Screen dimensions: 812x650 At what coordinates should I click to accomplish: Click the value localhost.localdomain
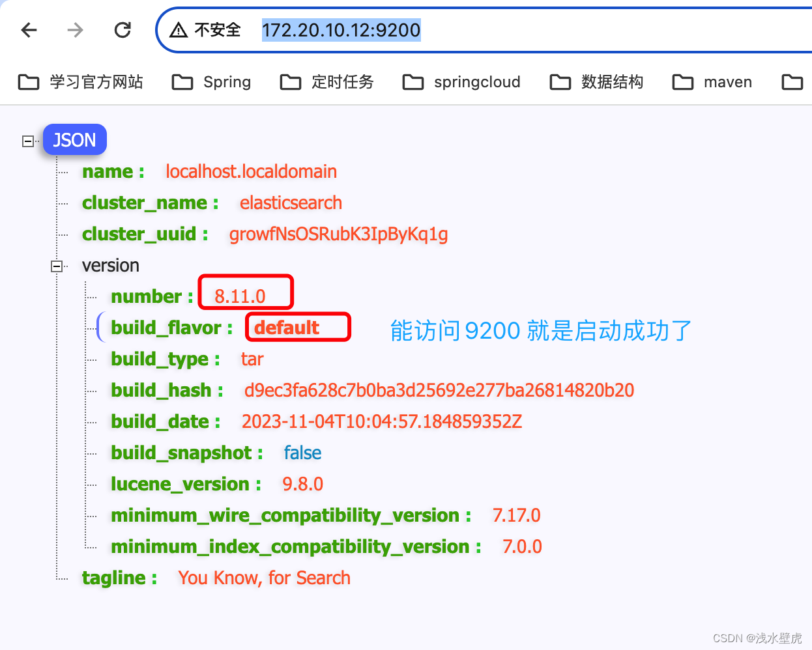click(251, 172)
